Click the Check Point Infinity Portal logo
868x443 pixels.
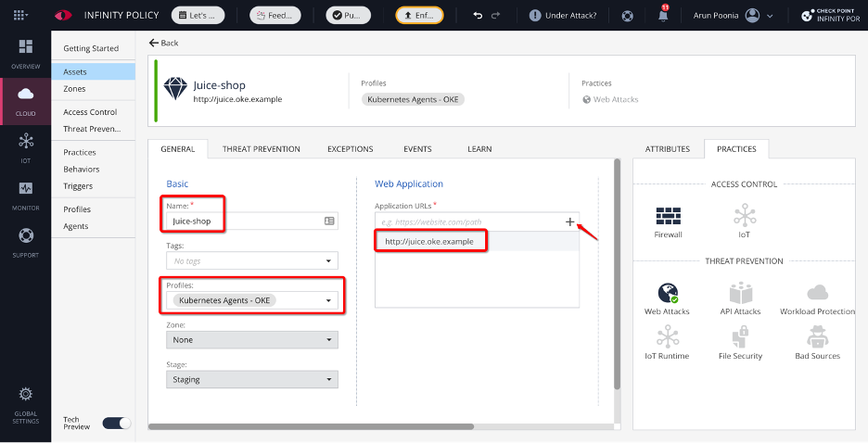830,15
